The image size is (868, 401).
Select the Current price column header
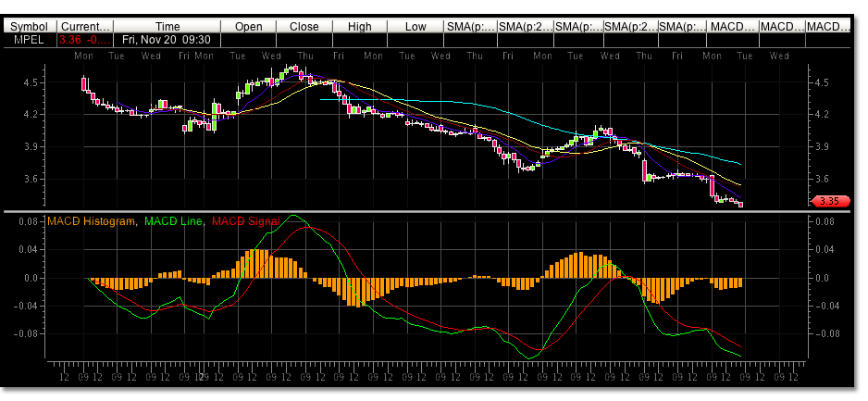(85, 27)
